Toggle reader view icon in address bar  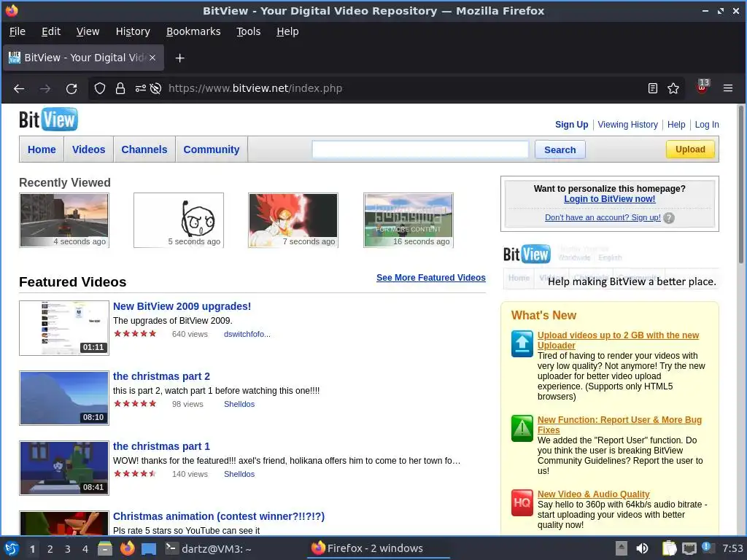pos(653,88)
